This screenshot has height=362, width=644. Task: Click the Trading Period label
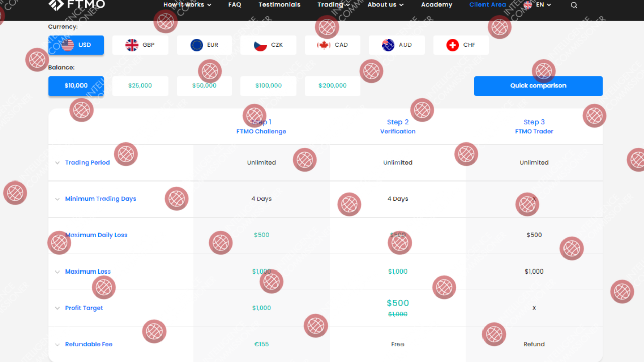[88, 163]
